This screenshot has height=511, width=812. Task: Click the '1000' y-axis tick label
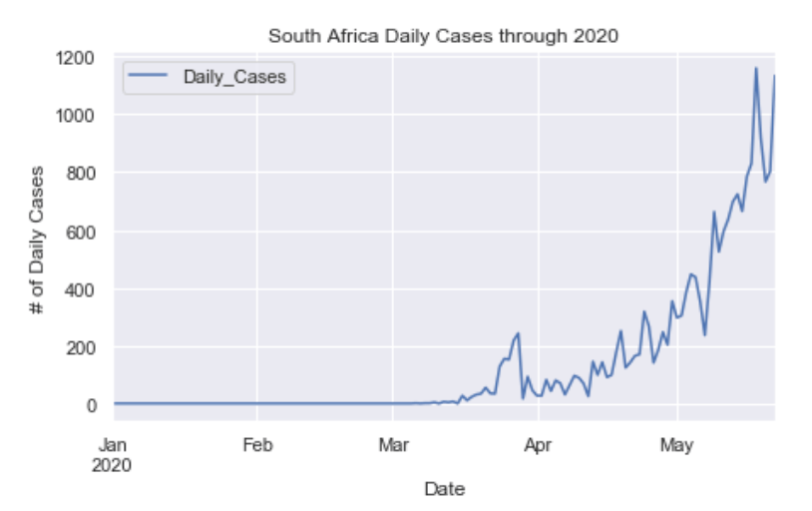click(x=77, y=115)
